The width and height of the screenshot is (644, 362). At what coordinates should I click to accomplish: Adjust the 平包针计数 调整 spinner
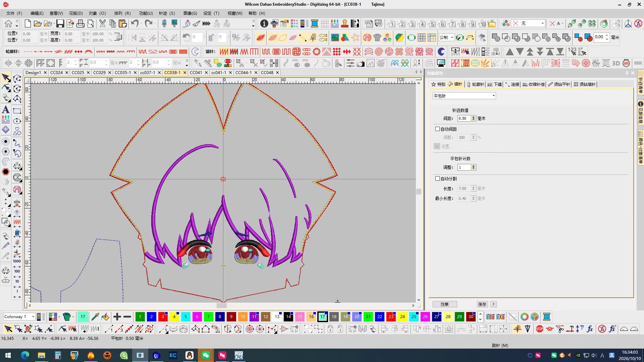pyautogui.click(x=473, y=167)
